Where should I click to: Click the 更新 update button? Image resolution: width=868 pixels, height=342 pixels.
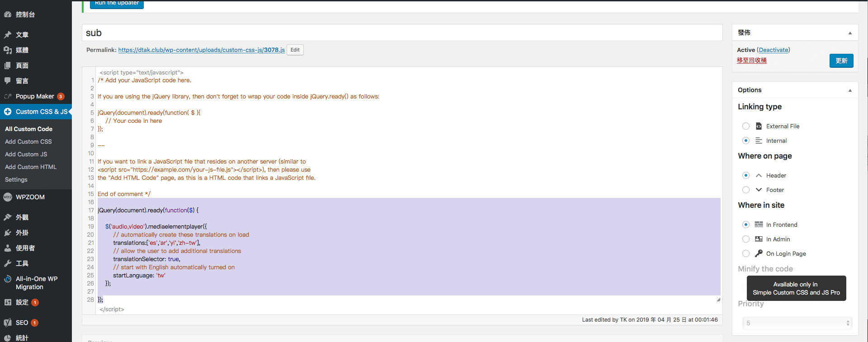[841, 61]
